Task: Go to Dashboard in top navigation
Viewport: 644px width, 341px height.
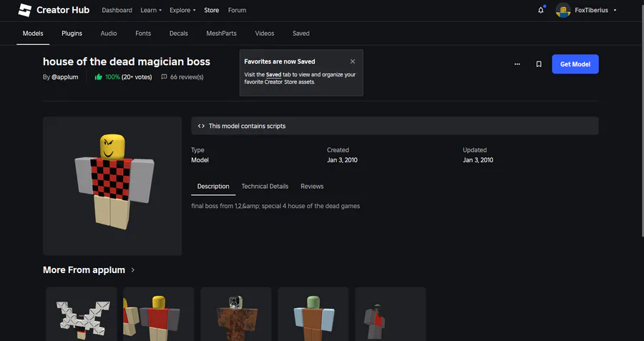Action: click(117, 10)
